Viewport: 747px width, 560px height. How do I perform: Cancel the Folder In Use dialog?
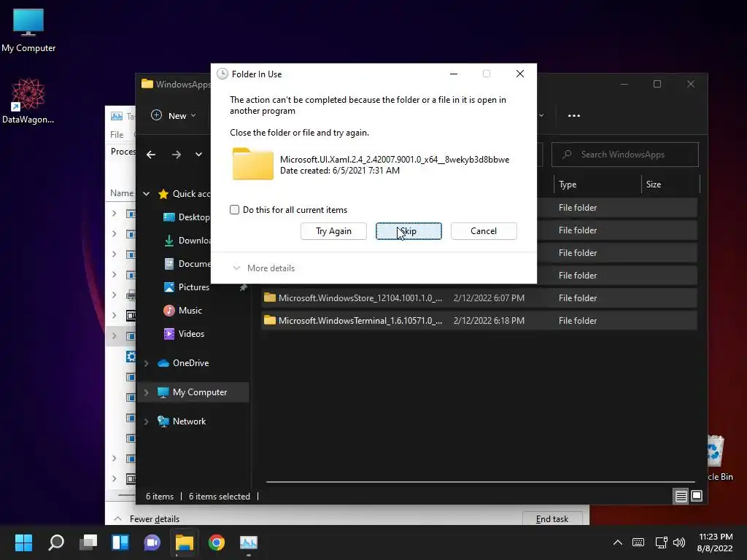(x=484, y=231)
